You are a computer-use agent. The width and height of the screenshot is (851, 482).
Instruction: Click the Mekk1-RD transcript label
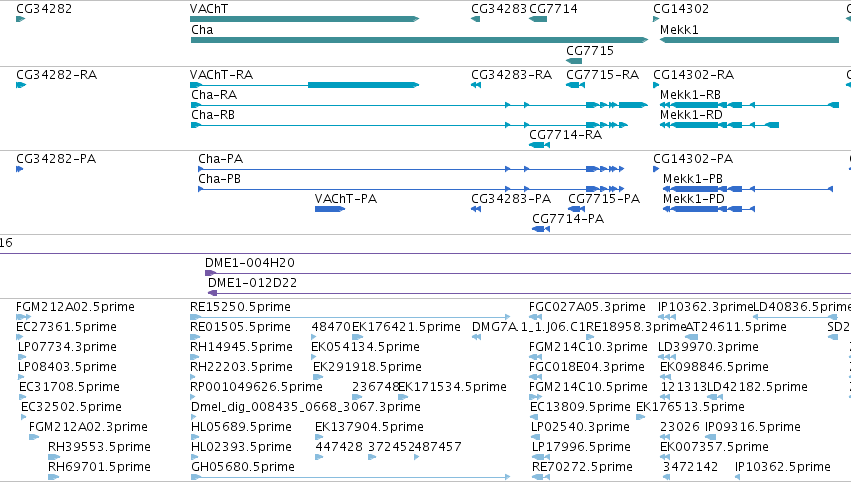[691, 115]
